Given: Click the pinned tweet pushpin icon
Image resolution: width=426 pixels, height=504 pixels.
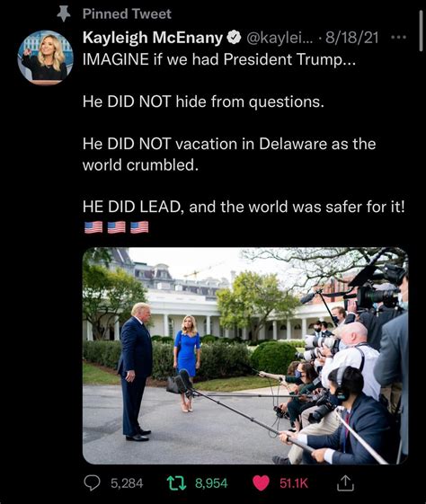Looking at the screenshot, I should pyautogui.click(x=63, y=13).
